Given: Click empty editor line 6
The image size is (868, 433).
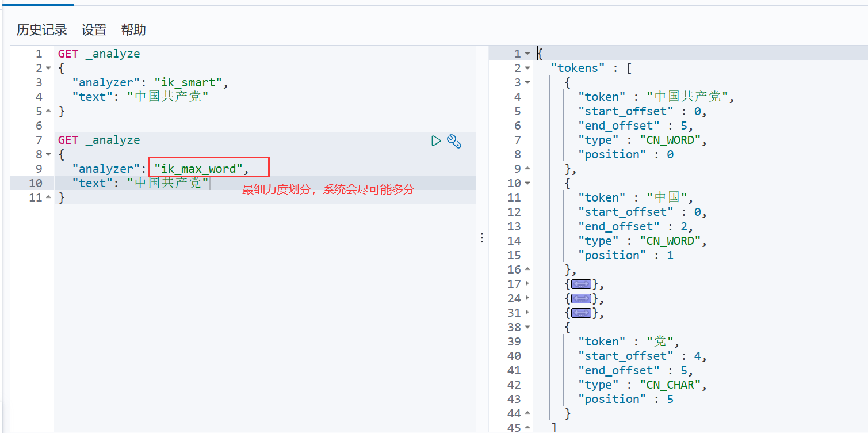Looking at the screenshot, I should click(x=265, y=126).
